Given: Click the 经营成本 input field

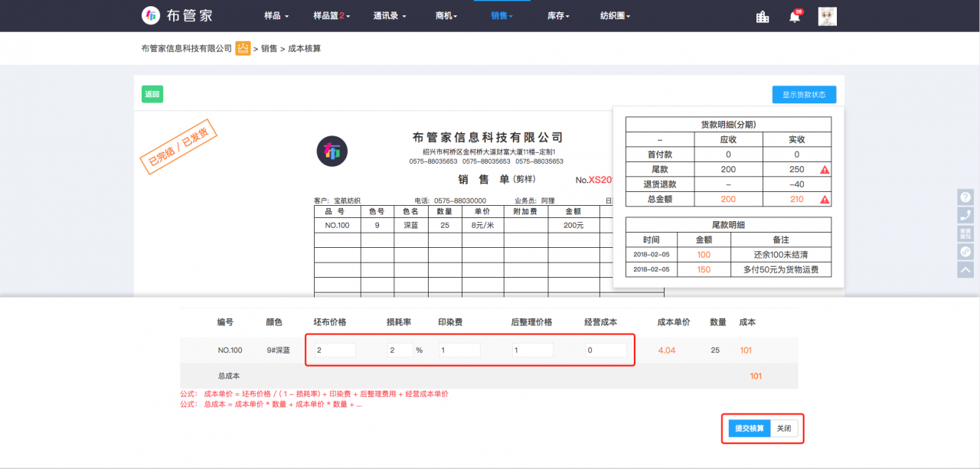Looking at the screenshot, I should click(606, 350).
